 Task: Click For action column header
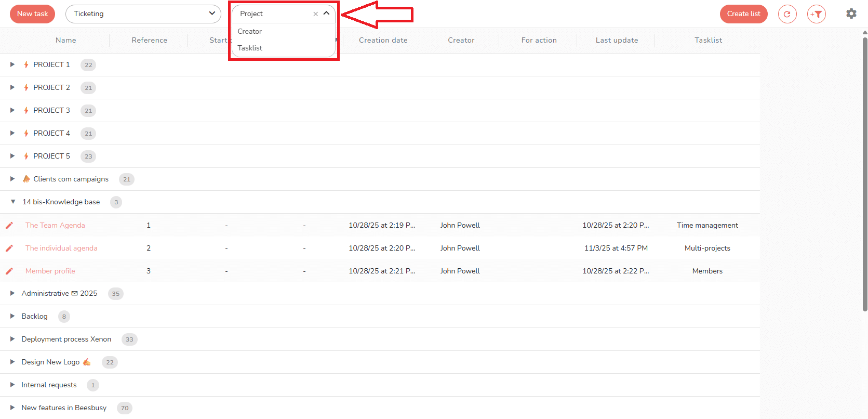[539, 40]
